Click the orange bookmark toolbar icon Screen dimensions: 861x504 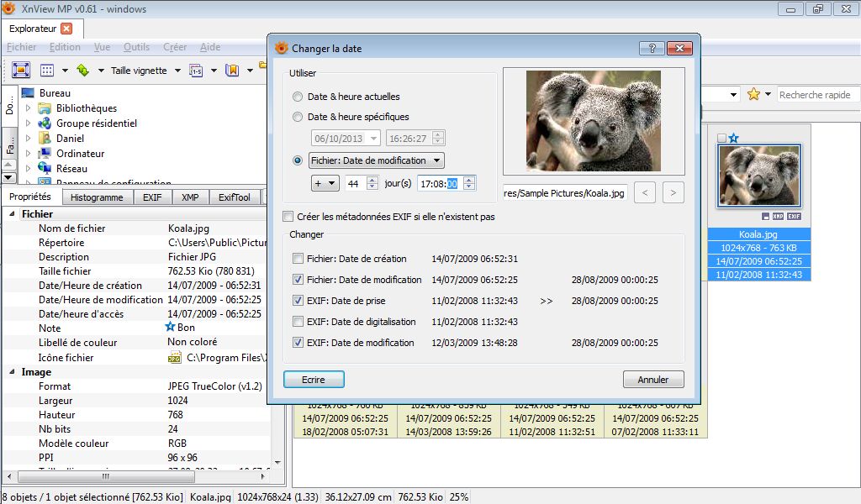[x=232, y=71]
